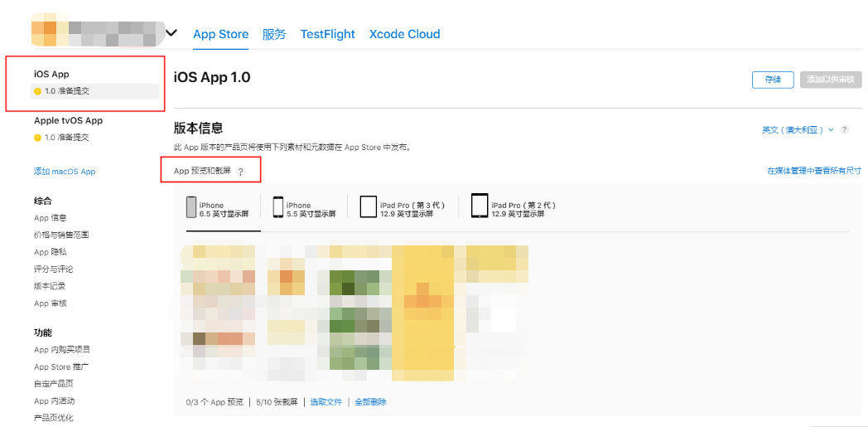Viewport: 868px width, 427px height.
Task: Open 产品页优化 in sidebar
Action: [54, 418]
